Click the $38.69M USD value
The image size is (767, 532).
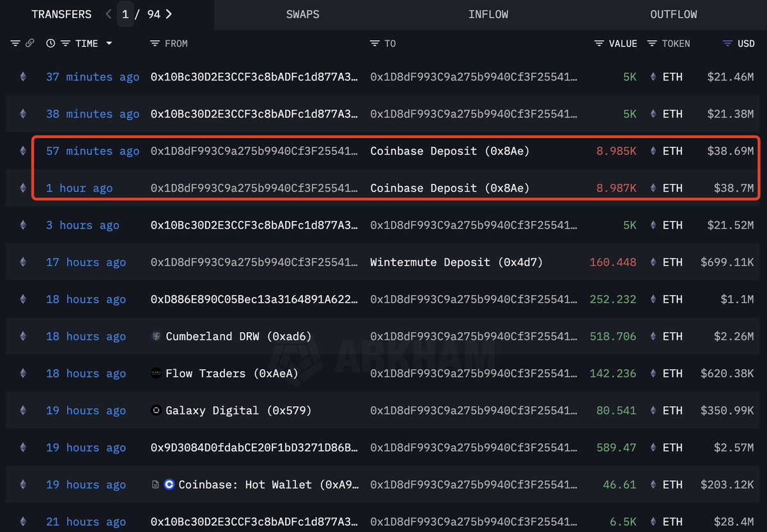pos(731,151)
